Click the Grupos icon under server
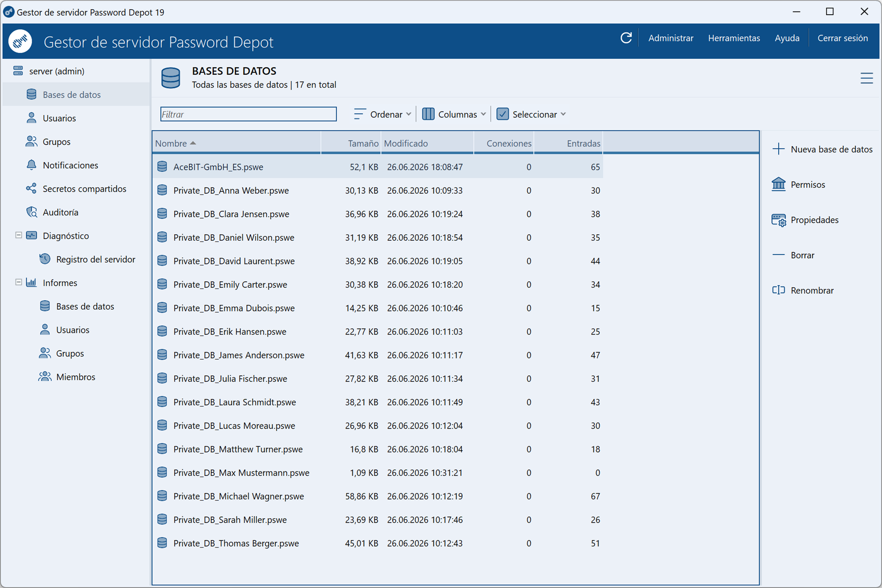882x588 pixels. pyautogui.click(x=31, y=141)
